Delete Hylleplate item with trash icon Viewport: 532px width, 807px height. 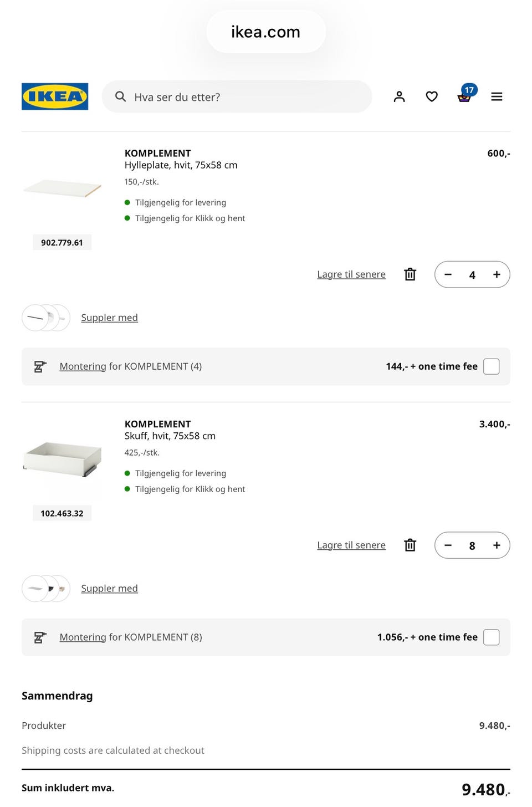[410, 274]
